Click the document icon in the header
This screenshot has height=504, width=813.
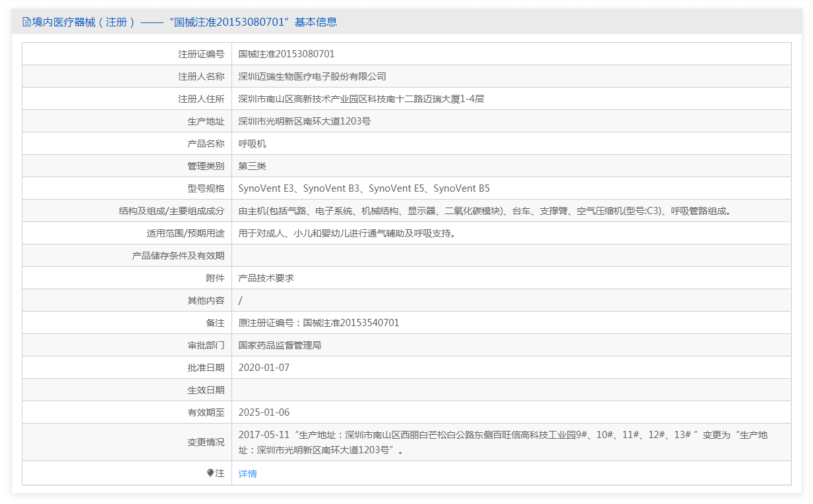(26, 22)
